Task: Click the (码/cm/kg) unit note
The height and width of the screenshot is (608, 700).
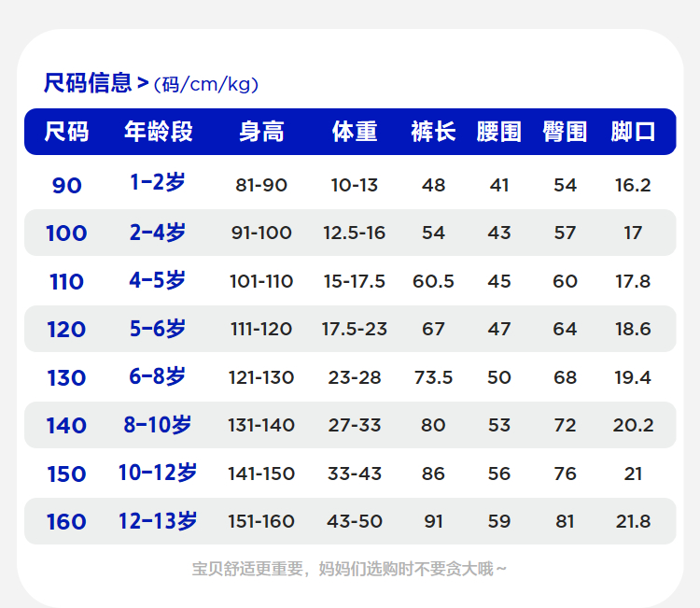Action: 206,84
